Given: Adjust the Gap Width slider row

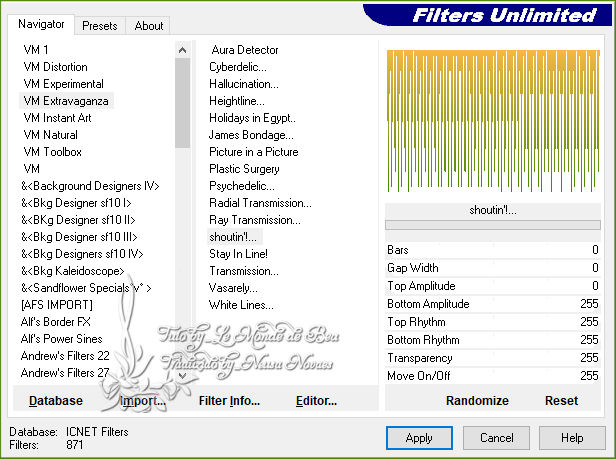Looking at the screenshot, I should point(493,268).
